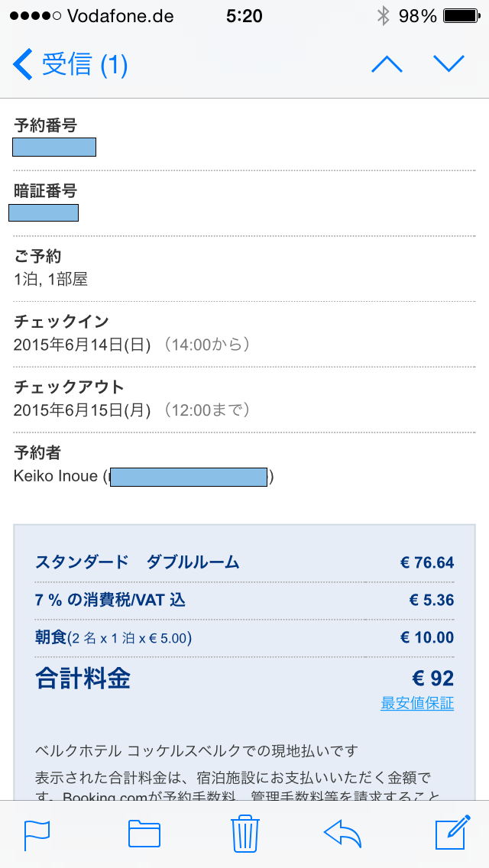The width and height of the screenshot is (489, 868).
Task: Go back to 受信 inbox
Action: pos(70,65)
